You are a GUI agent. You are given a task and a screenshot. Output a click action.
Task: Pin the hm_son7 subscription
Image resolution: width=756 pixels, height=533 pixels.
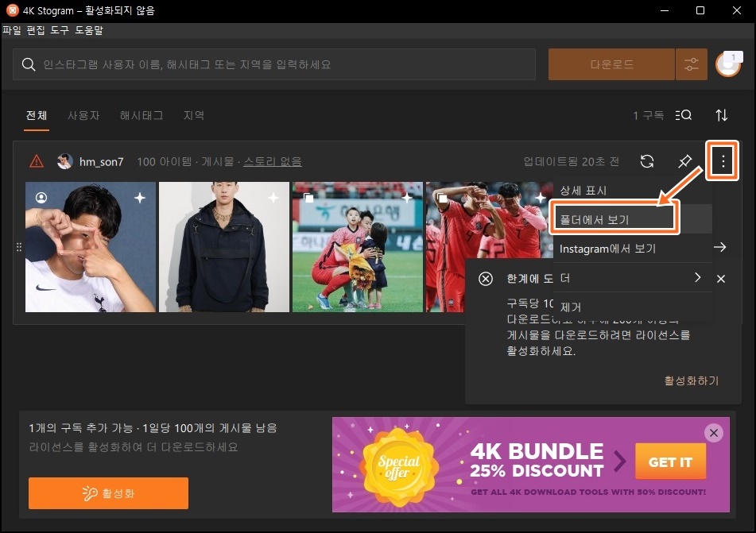coord(685,161)
